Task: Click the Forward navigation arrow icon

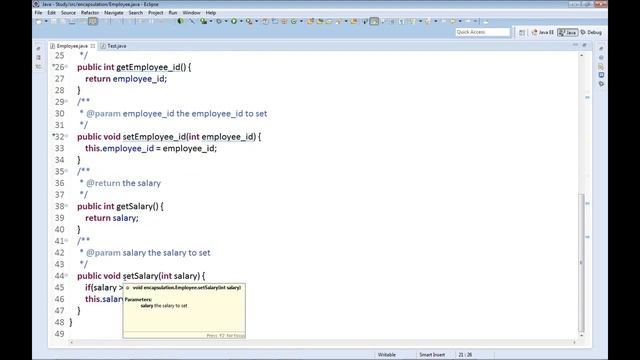Action: coord(468,21)
